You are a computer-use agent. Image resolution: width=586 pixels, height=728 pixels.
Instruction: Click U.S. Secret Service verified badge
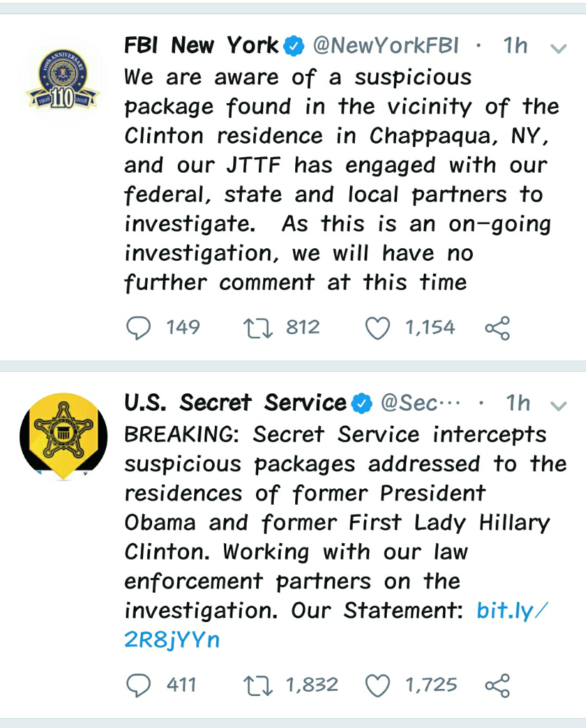tap(362, 403)
